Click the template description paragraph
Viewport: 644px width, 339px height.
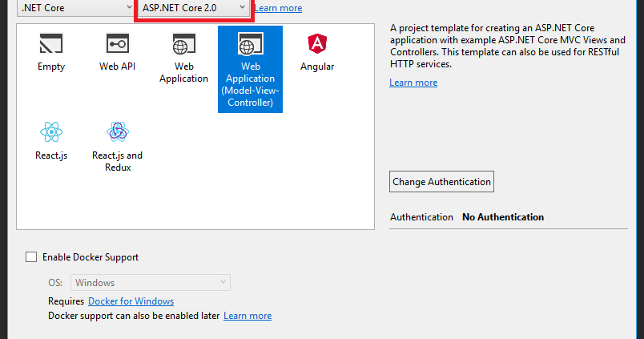508,46
